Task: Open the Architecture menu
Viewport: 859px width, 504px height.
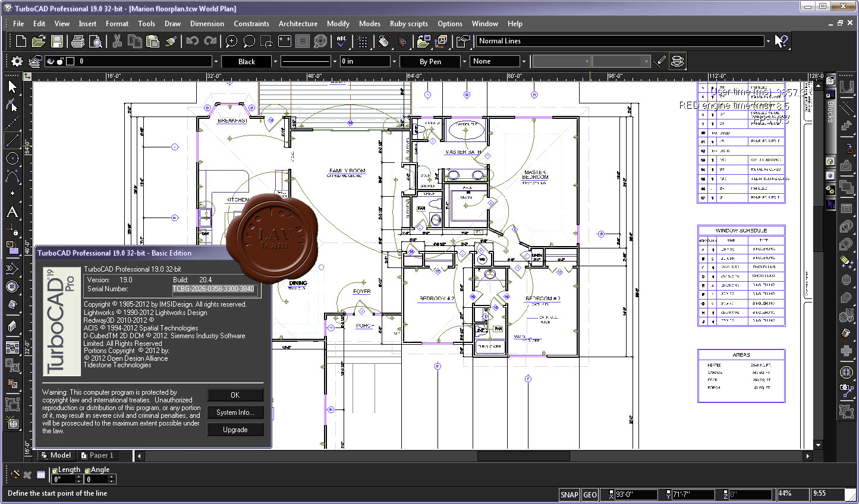Action: pyautogui.click(x=298, y=24)
